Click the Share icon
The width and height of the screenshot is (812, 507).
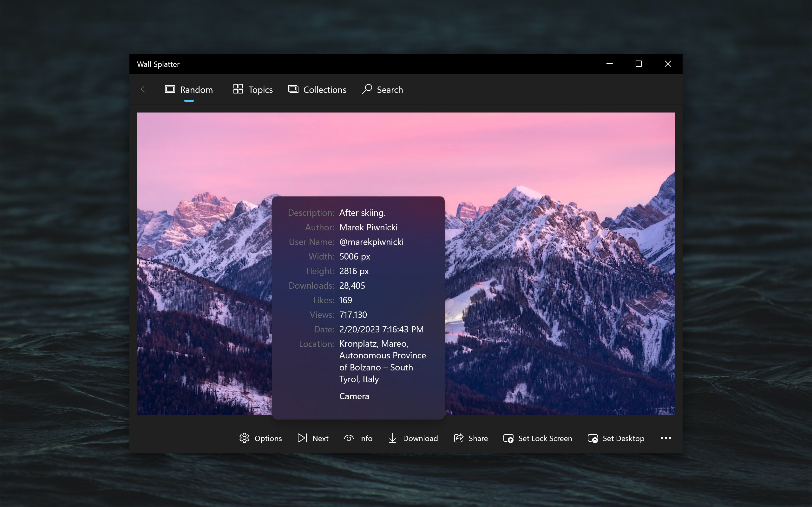click(x=458, y=438)
